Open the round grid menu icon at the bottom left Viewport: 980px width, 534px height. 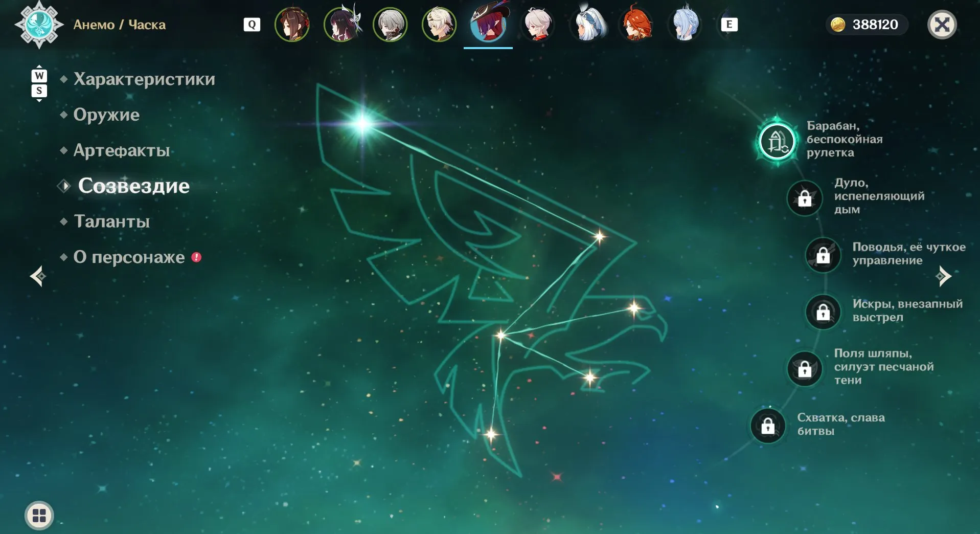click(x=39, y=515)
